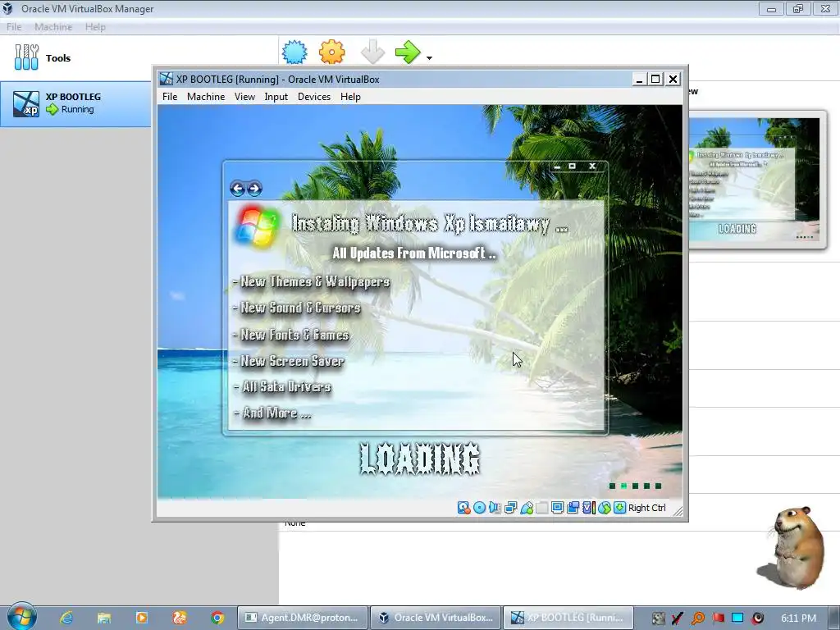Click the LOADING text below the installer window
Viewport: 840px width, 630px height.
click(420, 459)
